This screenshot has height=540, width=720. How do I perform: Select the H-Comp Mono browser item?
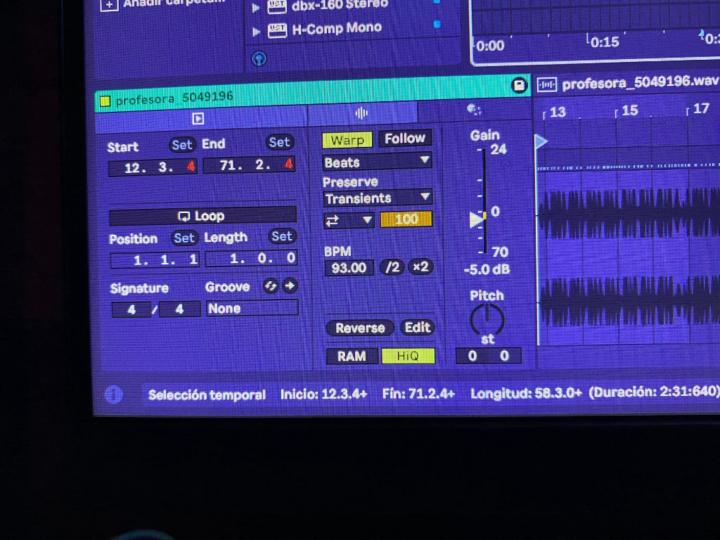337,28
